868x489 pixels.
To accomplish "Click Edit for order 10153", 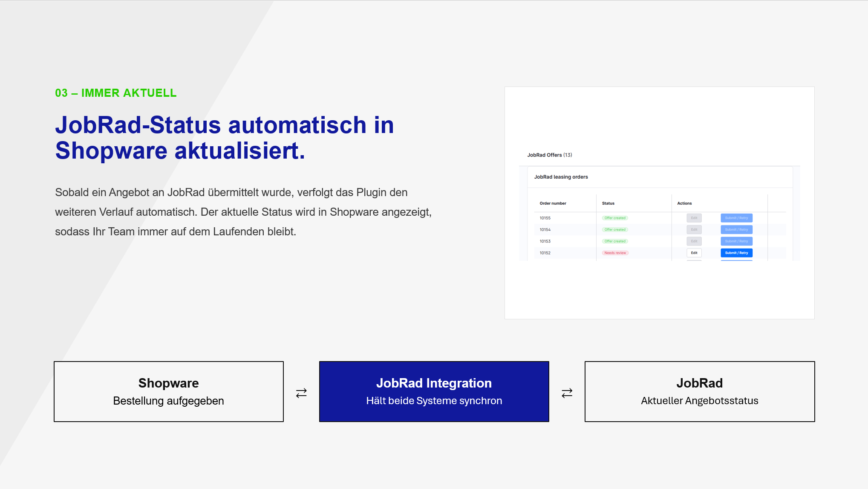I will point(694,241).
